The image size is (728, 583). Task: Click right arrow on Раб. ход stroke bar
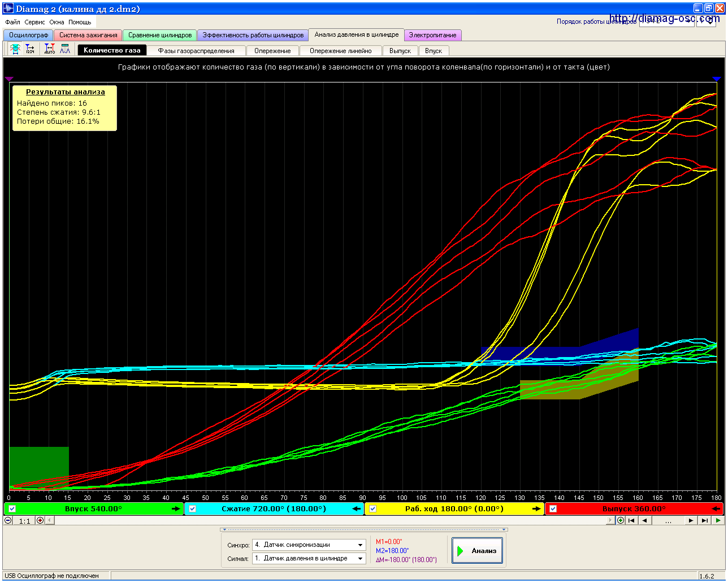click(536, 509)
